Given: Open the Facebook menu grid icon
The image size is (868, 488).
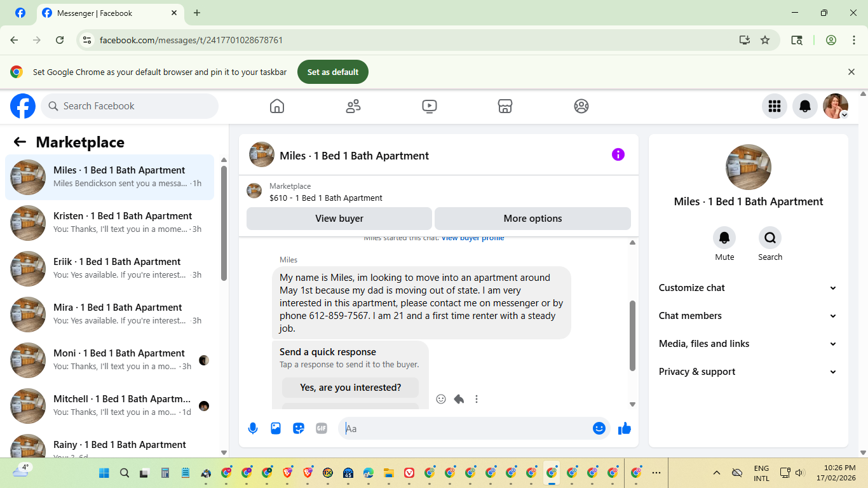Looking at the screenshot, I should (x=775, y=106).
